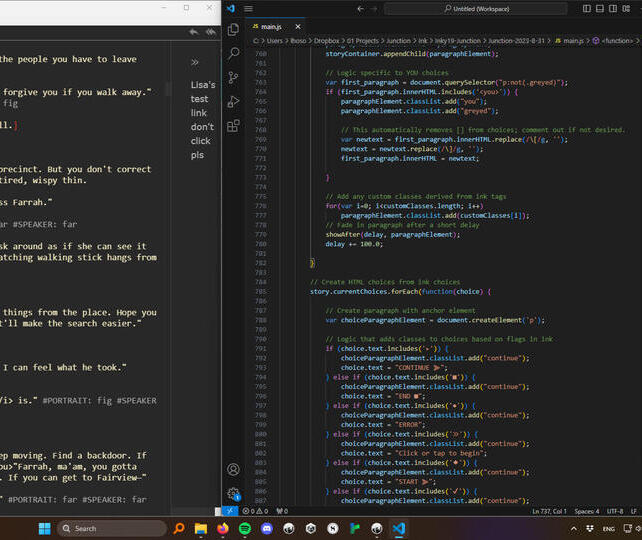Viewport: 642px width, 540px height.
Task: Open the Source Control view
Action: tap(233, 78)
